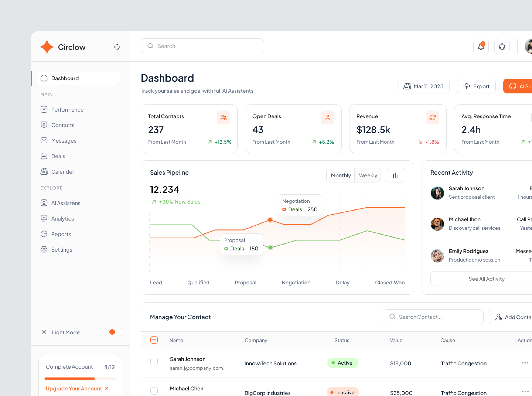Open the notifications bell
The height and width of the screenshot is (396, 532).
point(481,46)
